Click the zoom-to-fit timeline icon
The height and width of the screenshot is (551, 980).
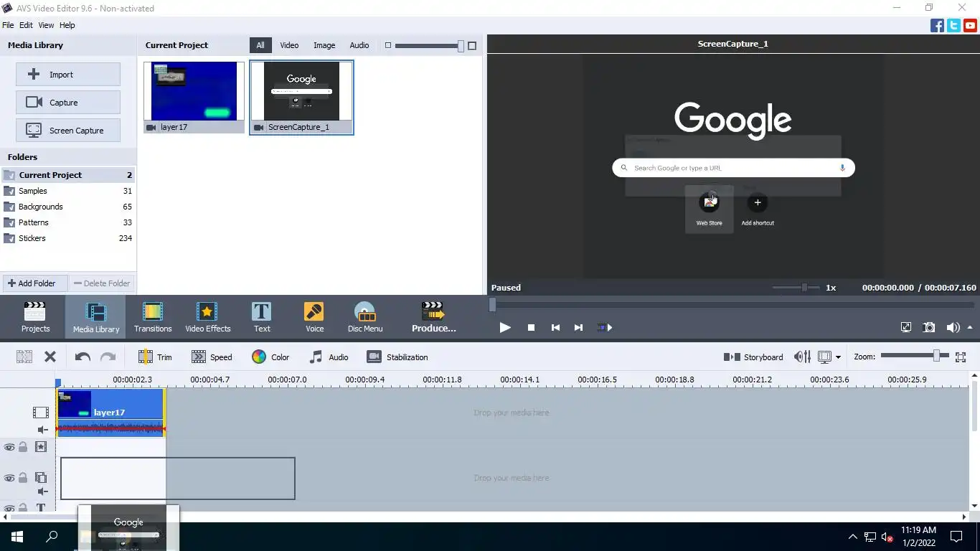pos(961,357)
